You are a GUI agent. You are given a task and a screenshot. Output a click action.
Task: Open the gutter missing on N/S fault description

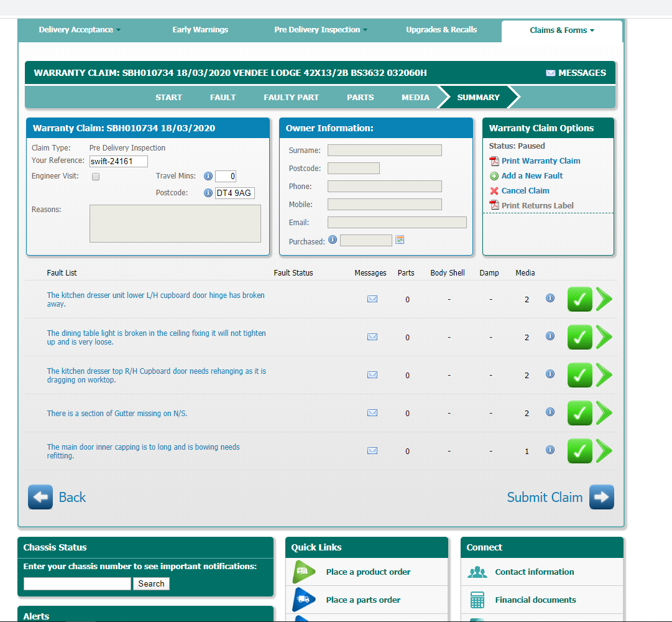[117, 413]
